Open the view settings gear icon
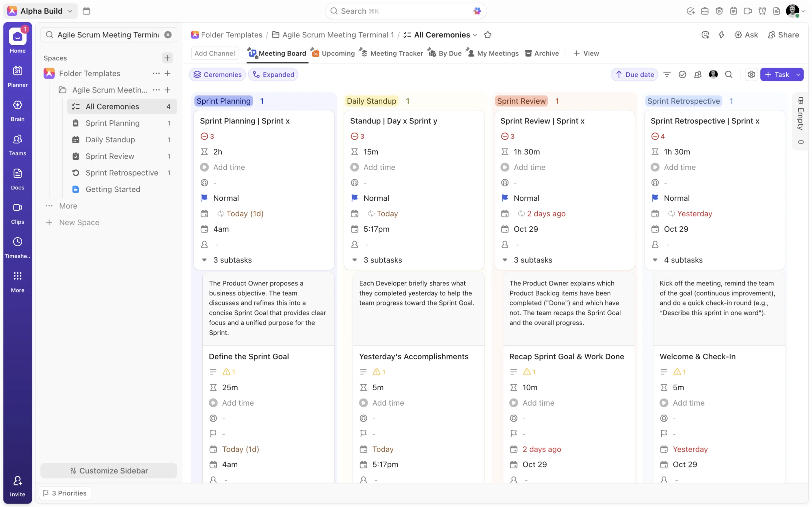This screenshot has width=812, height=507. click(751, 74)
